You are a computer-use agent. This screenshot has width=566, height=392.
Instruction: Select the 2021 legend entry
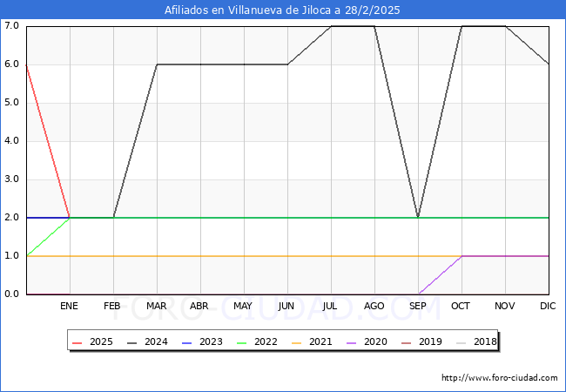point(313,341)
